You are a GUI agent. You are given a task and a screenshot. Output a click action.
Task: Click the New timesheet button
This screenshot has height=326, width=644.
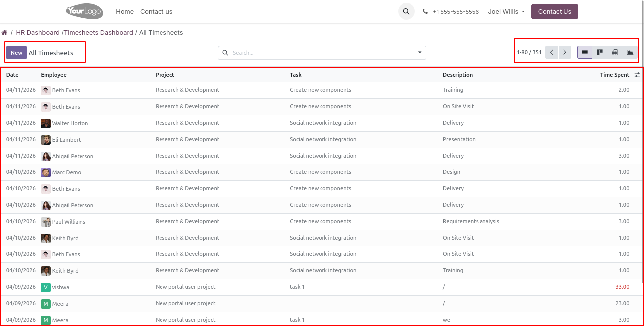[16, 53]
